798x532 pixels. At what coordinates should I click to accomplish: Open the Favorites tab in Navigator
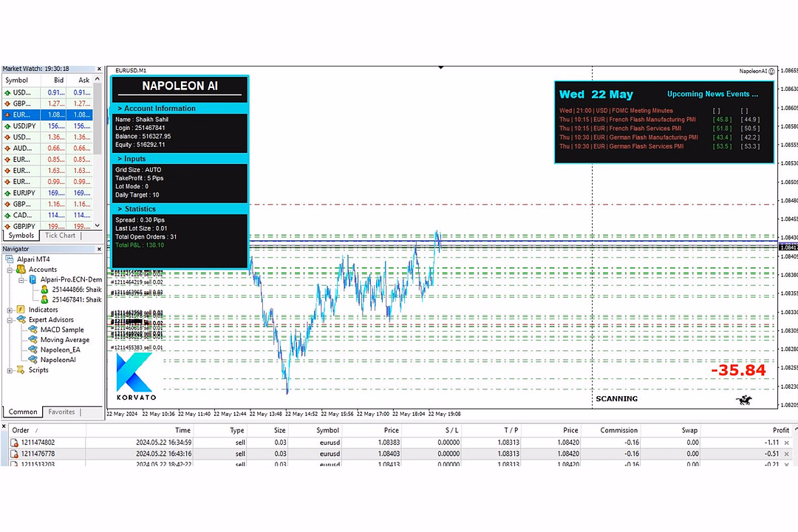[61, 412]
